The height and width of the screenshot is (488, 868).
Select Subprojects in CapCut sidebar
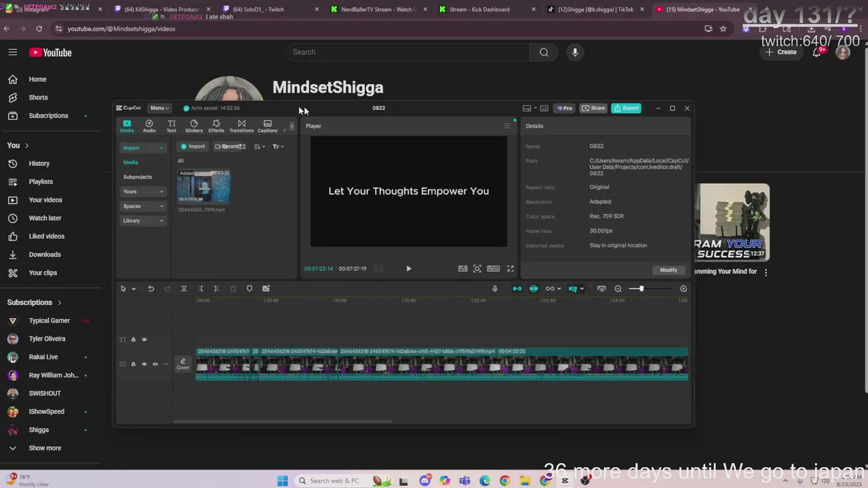pyautogui.click(x=138, y=177)
